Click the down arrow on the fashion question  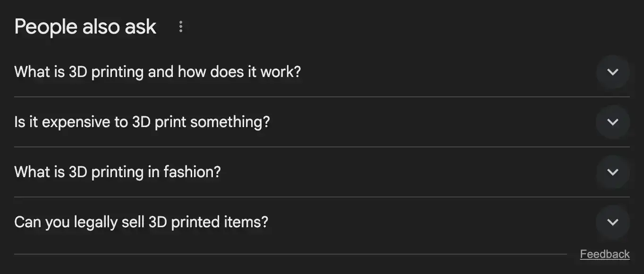(x=612, y=172)
